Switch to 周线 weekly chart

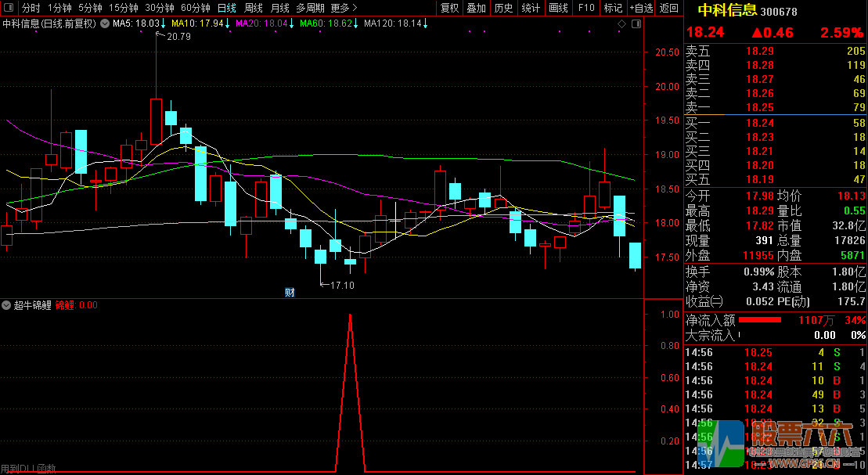254,8
